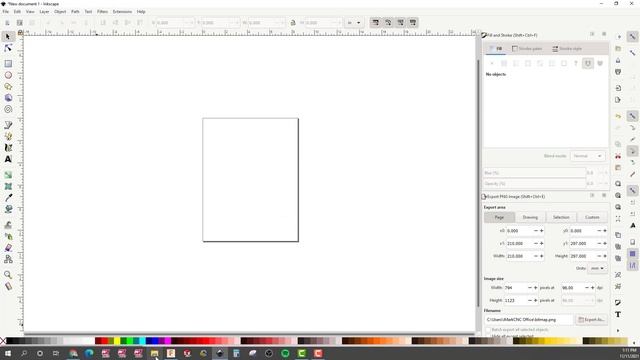The height and width of the screenshot is (360, 640).
Task: Select the Gradient tool
Action: pyautogui.click(x=8, y=175)
